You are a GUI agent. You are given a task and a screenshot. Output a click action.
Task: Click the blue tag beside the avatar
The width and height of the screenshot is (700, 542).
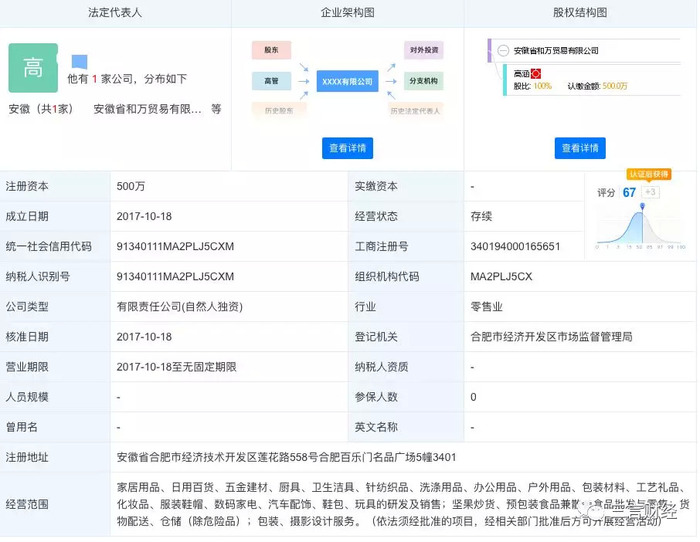point(79,62)
